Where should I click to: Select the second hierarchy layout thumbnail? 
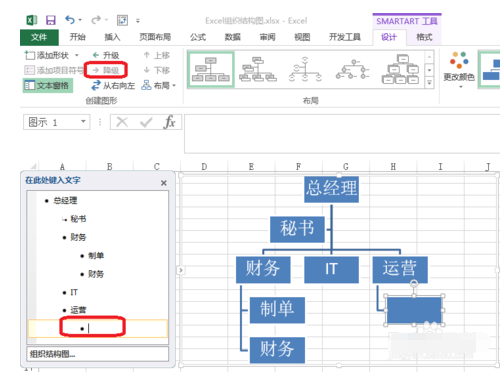[x=258, y=70]
